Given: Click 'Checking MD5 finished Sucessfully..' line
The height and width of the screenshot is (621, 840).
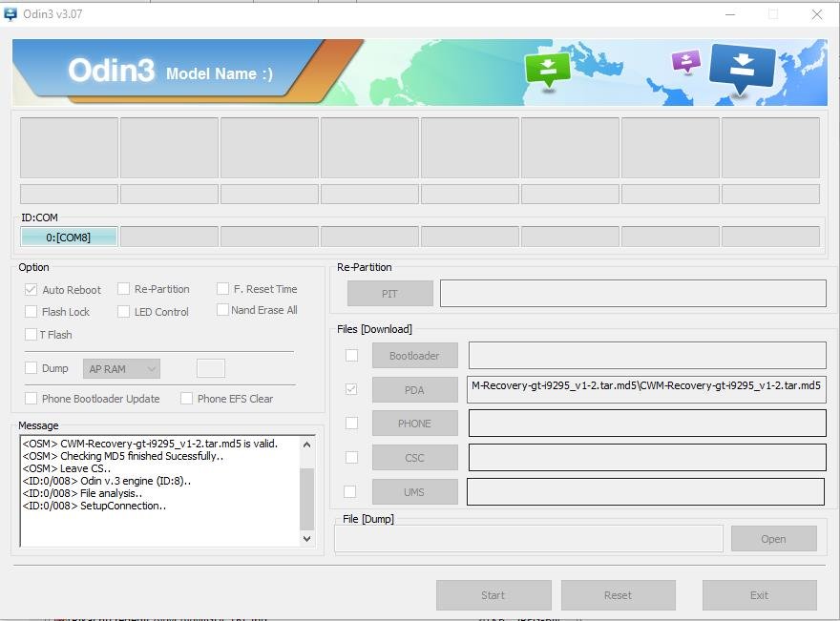Looking at the screenshot, I should pyautogui.click(x=123, y=456).
